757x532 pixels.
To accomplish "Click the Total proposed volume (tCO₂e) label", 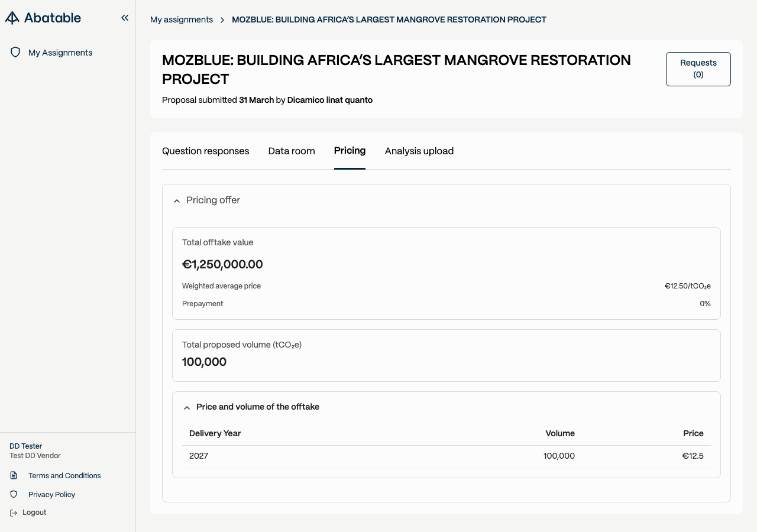I will pos(242,345).
